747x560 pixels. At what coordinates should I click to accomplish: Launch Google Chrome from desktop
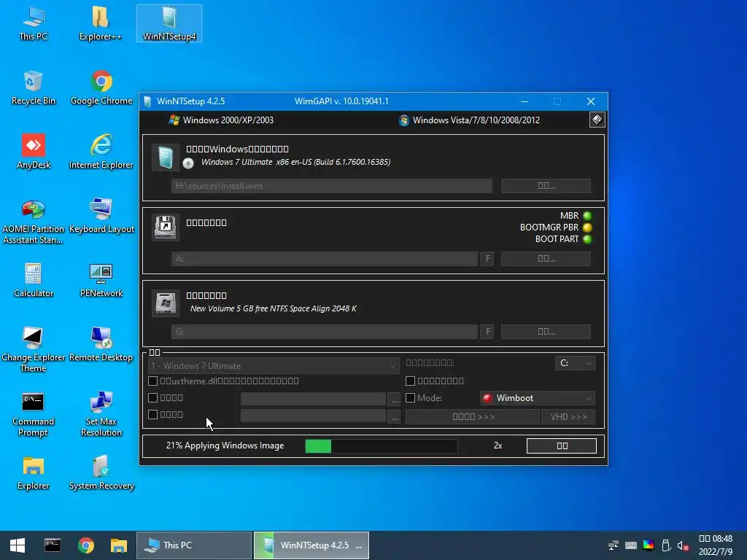101,88
